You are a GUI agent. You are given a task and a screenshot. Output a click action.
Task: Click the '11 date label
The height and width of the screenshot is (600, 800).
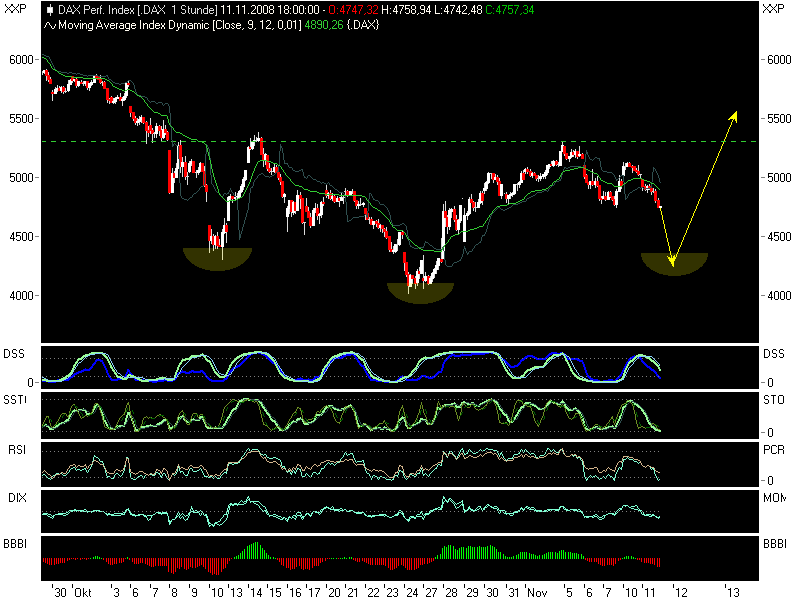(x=648, y=592)
